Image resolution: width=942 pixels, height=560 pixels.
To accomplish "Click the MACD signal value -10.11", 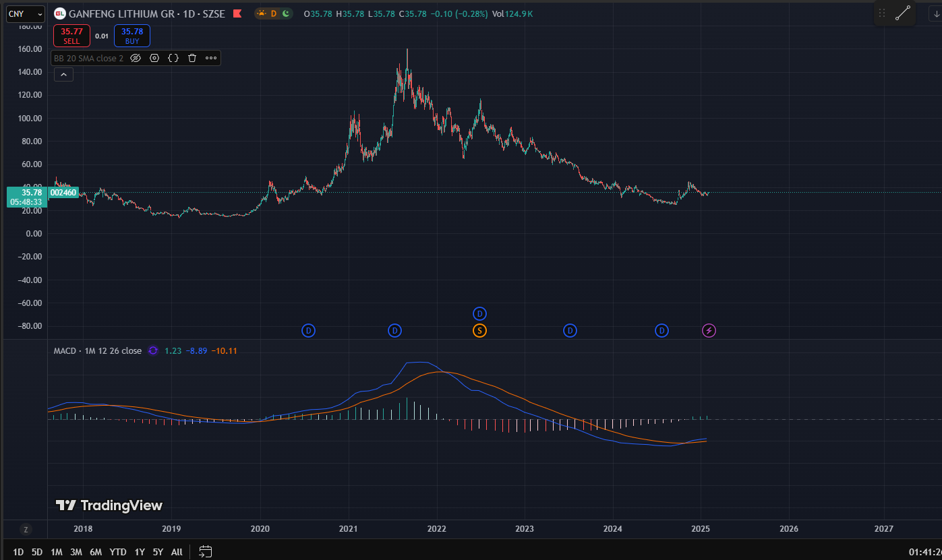I will [x=224, y=350].
